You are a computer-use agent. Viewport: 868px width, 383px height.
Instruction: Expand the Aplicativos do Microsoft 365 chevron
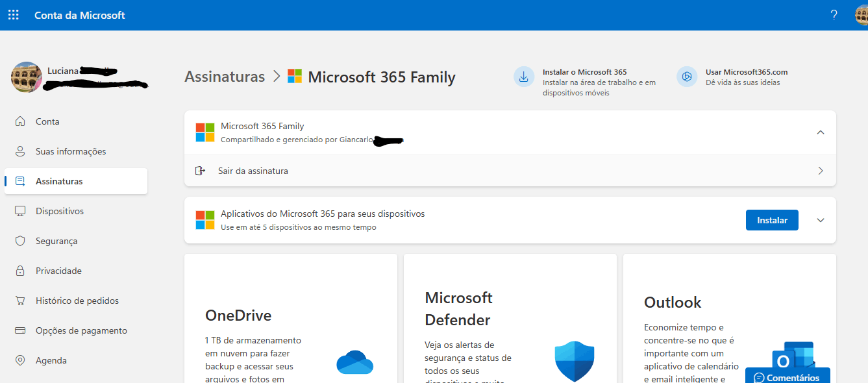[821, 220]
